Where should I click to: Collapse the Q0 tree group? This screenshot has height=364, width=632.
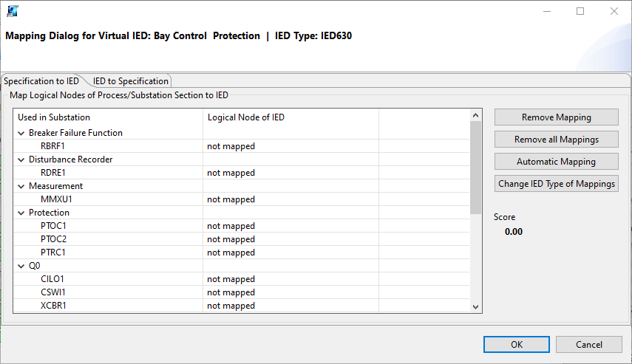point(21,266)
